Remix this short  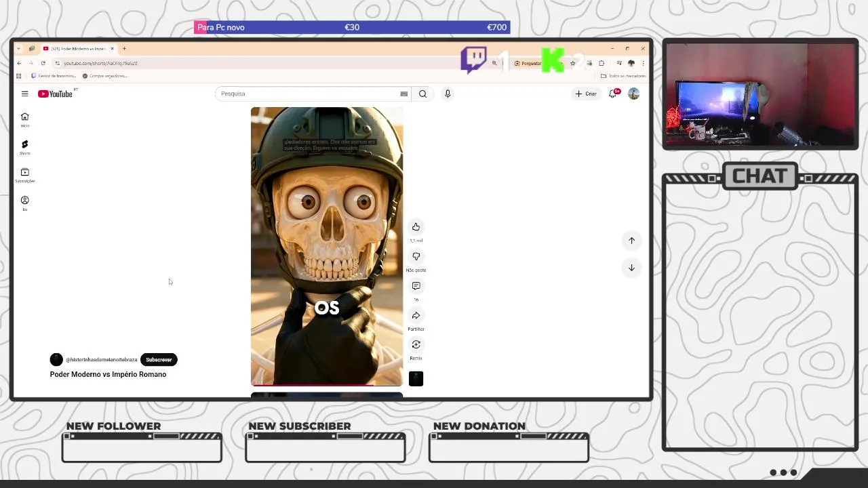tap(416, 344)
